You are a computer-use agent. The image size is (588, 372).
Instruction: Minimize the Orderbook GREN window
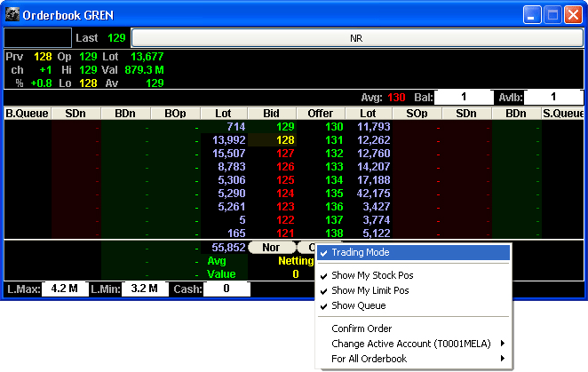tap(532, 15)
